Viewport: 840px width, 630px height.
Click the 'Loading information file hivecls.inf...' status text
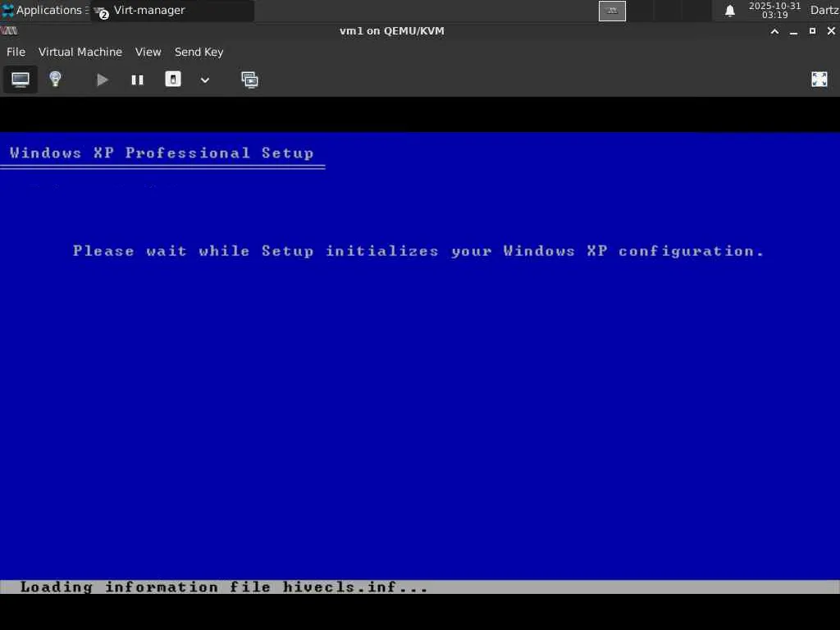pyautogui.click(x=224, y=587)
